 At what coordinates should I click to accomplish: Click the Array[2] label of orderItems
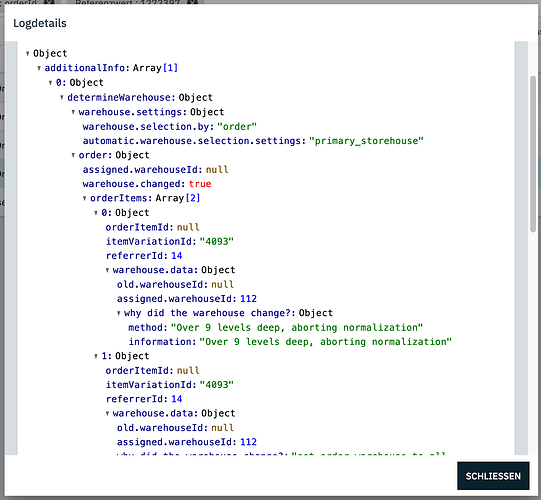[178, 198]
